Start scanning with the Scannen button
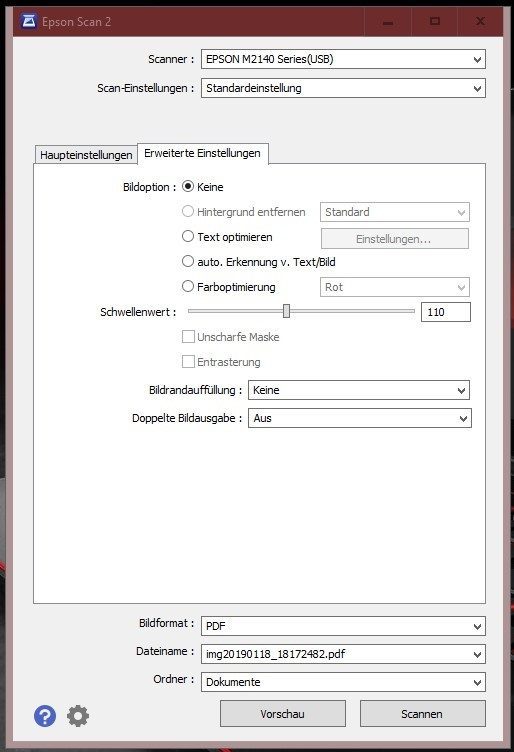The width and height of the screenshot is (514, 752). [x=422, y=714]
